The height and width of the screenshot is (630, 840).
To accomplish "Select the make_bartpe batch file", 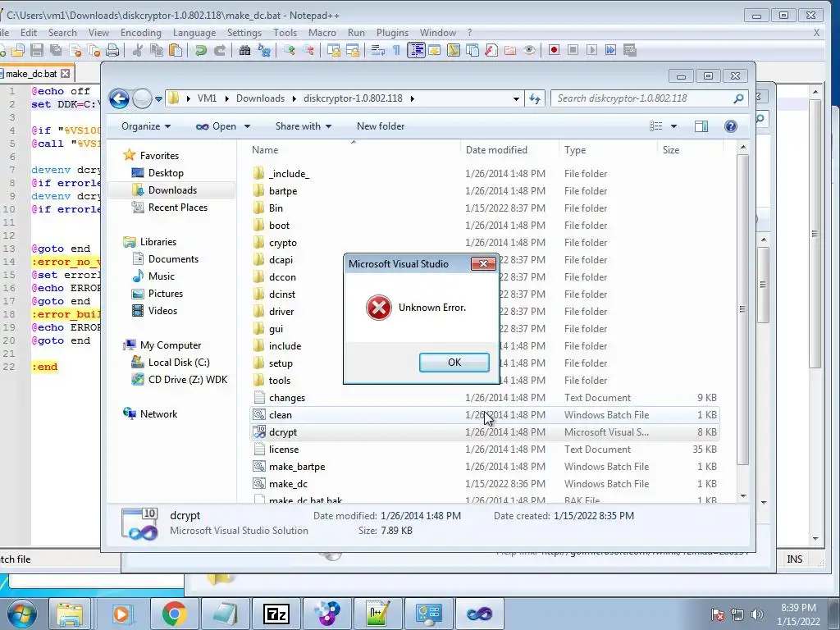I will 485,467.
